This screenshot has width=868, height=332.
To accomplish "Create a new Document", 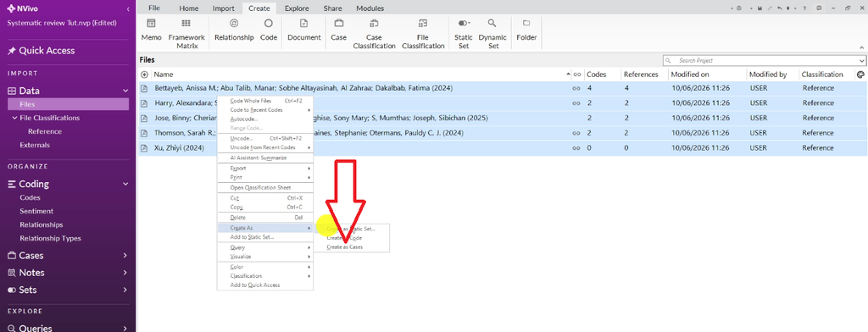I will point(304,30).
